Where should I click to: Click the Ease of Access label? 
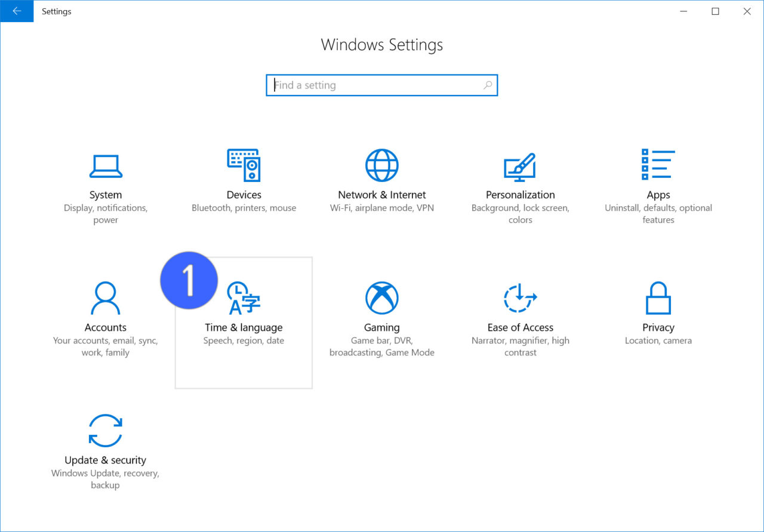tap(520, 327)
